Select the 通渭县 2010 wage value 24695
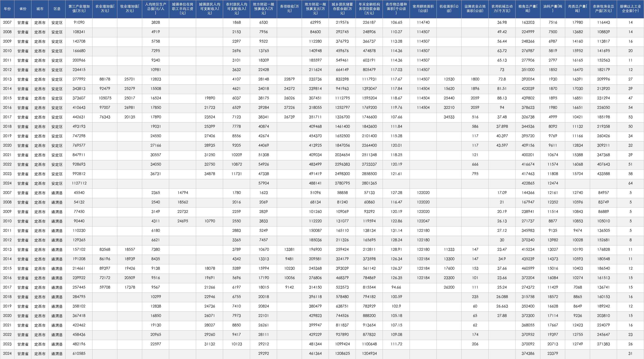Image resolution: width=644 pixels, height=359 pixels. click(x=182, y=221)
